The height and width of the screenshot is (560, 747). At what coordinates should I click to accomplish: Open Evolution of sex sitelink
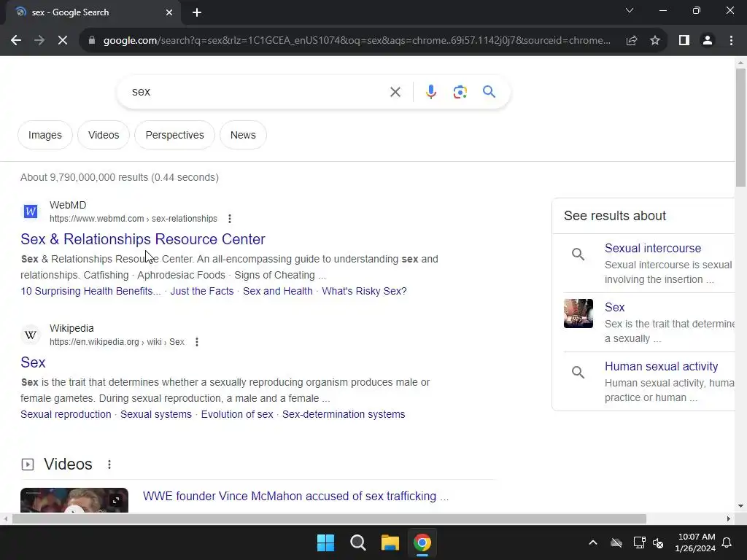pos(237,414)
